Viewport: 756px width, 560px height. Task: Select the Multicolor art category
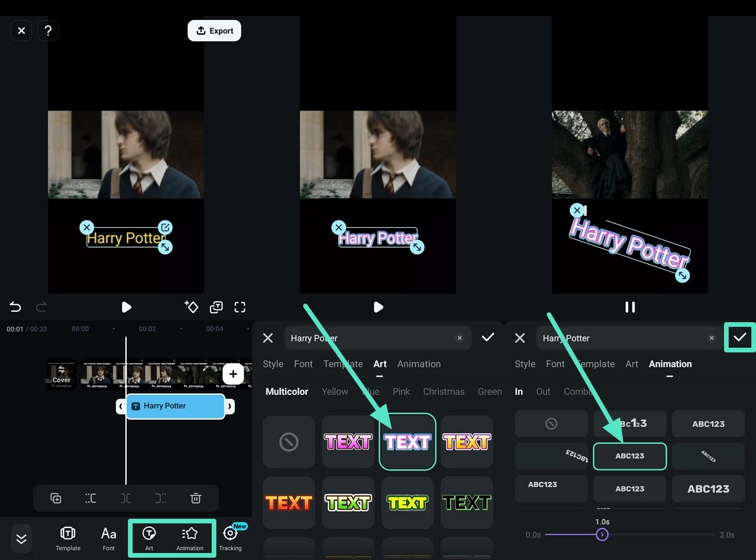click(287, 392)
